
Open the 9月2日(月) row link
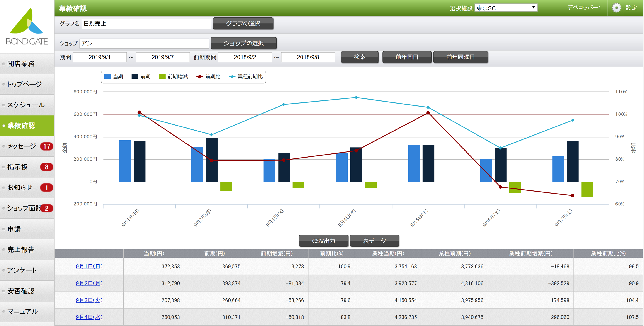click(x=89, y=283)
